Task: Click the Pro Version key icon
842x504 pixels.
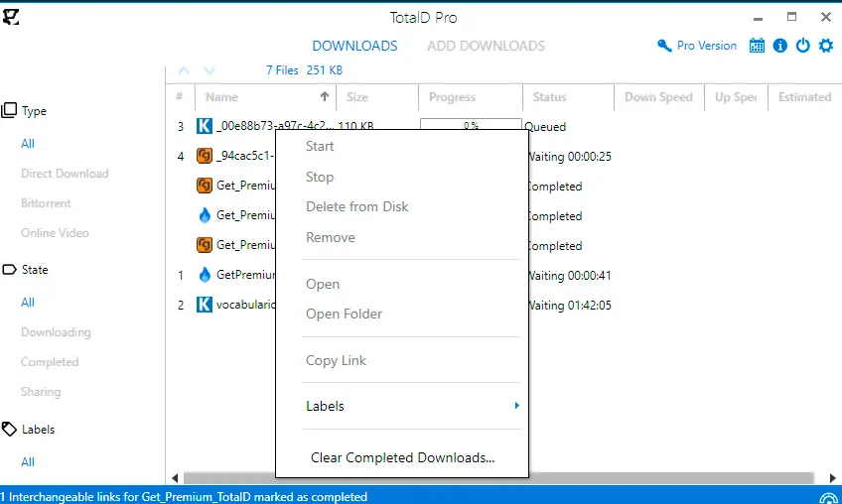Action: [664, 46]
